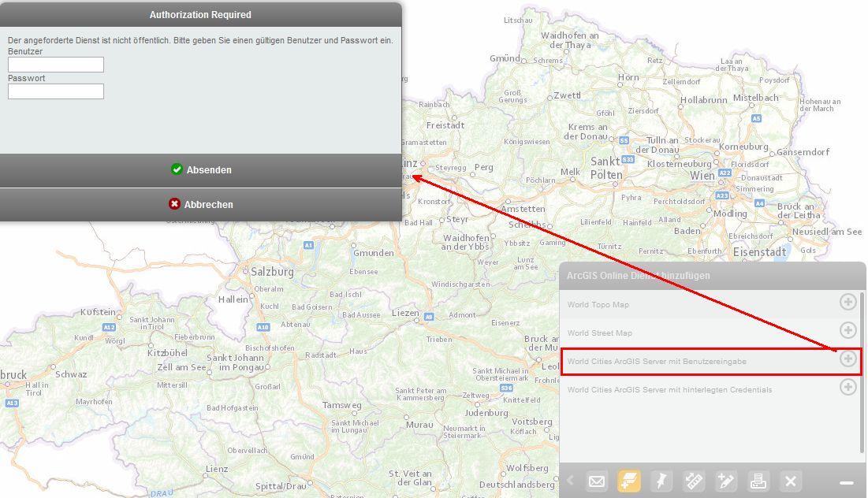This screenshot has height=498, width=868.
Task: Select the mail/share tool in the toolbar
Action: pos(597,481)
